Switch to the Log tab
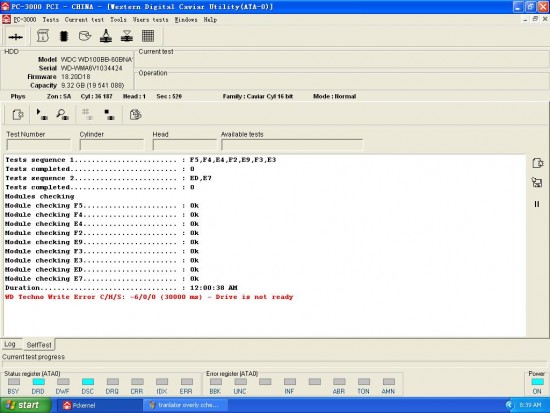Screen dimensions: 550x413 pyautogui.click(x=10, y=344)
